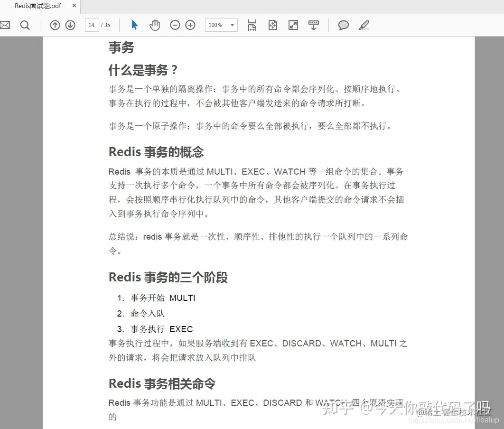This screenshot has width=504, height=429.
Task: Click the heading Redis 事务的三个阶段
Action: point(168,277)
